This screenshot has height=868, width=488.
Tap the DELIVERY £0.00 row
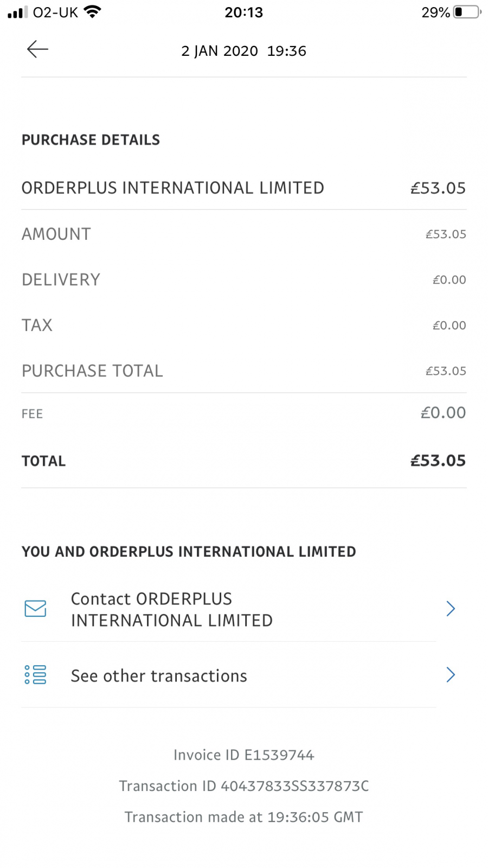pyautogui.click(x=244, y=279)
